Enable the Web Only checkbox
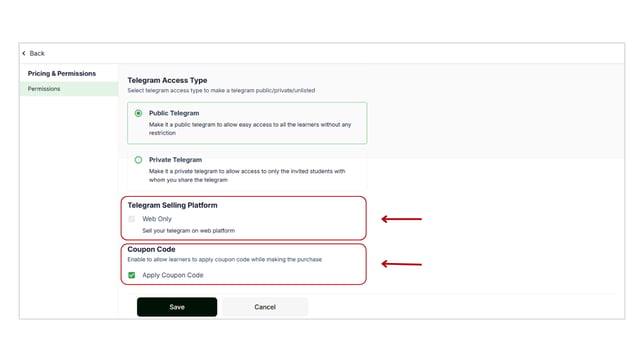 (131, 219)
